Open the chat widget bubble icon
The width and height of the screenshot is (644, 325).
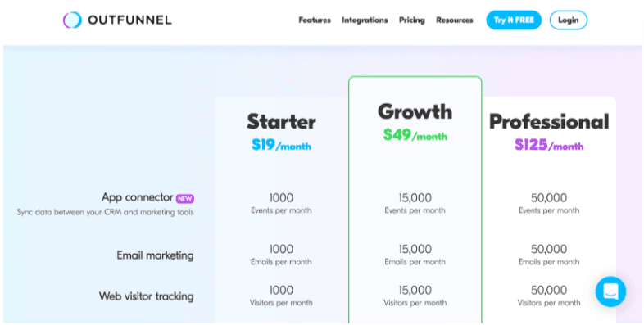tap(610, 291)
